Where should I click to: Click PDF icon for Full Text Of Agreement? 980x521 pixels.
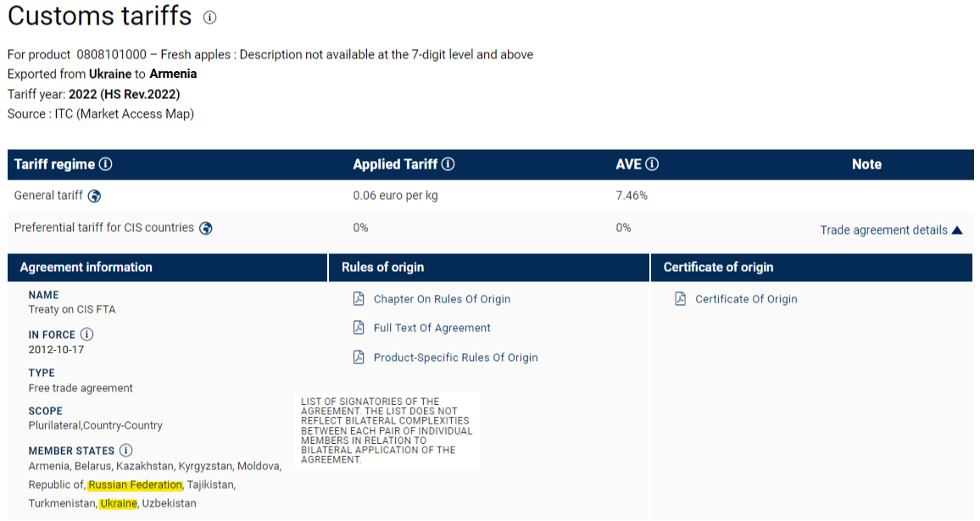[359, 328]
